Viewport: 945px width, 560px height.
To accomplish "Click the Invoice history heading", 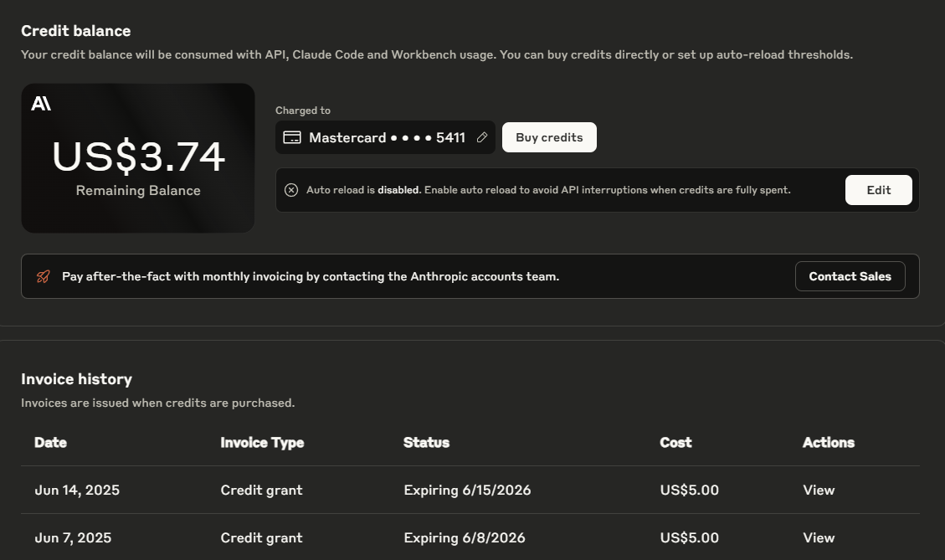I will [x=76, y=379].
